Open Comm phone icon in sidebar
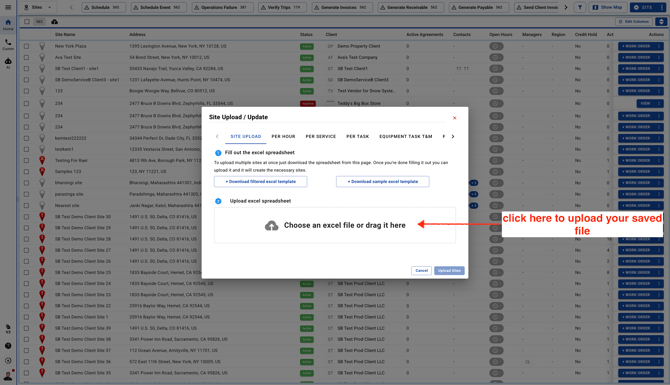Screen dimensions: 670x385 point(8,44)
